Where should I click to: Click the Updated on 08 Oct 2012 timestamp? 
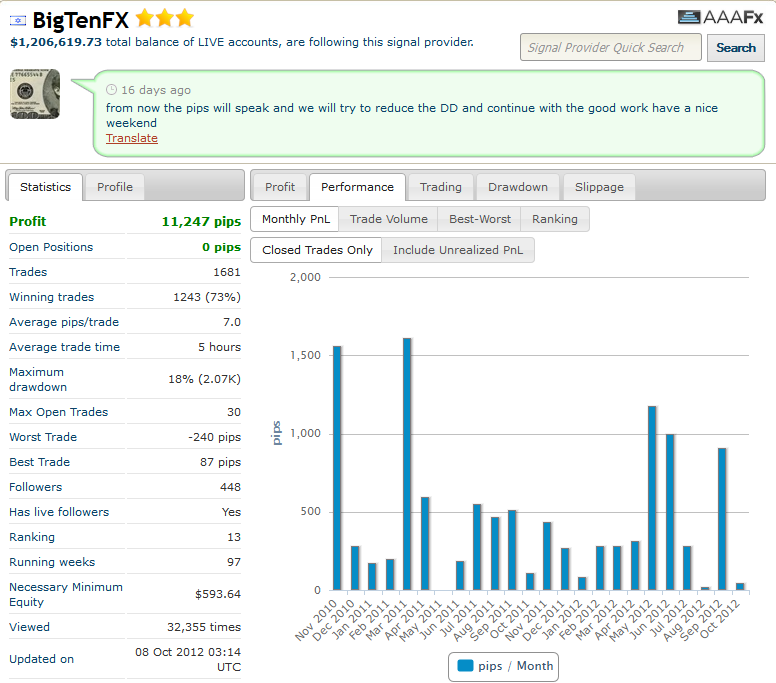coord(188,659)
